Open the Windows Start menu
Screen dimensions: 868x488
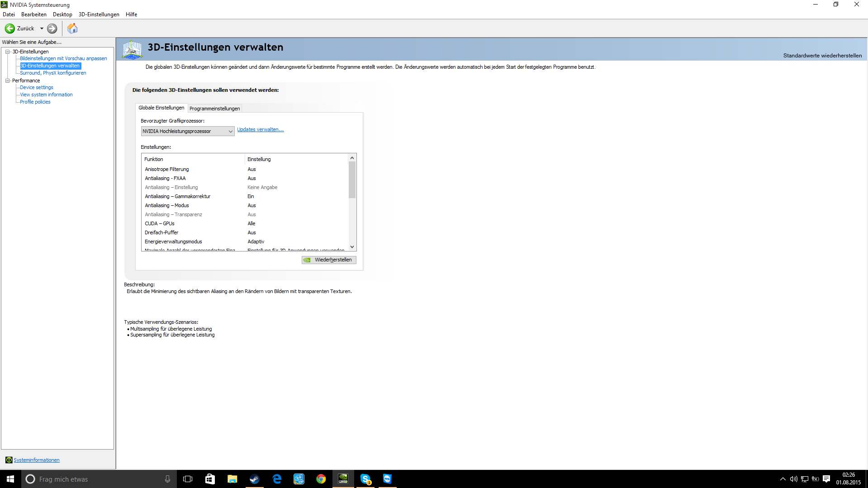pyautogui.click(x=10, y=479)
